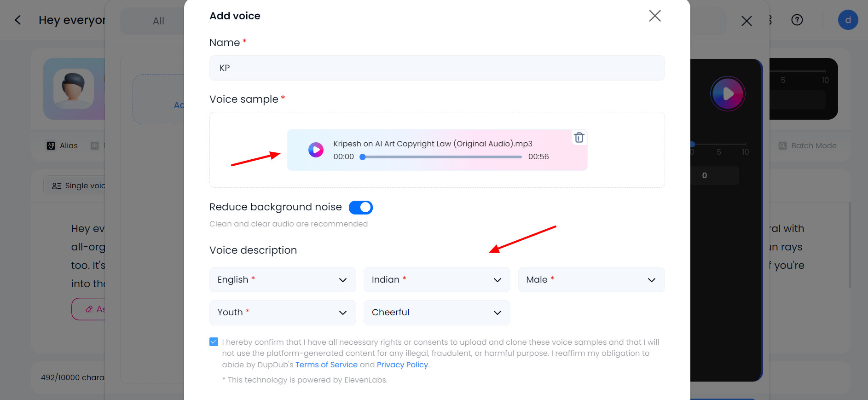Open the user profile avatar
The height and width of the screenshot is (400, 868).
click(848, 20)
